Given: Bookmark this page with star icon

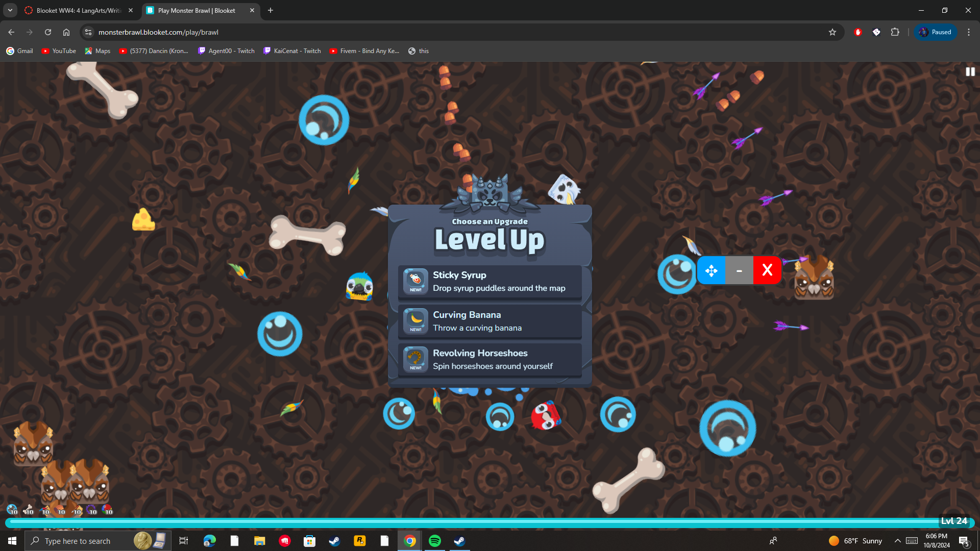Looking at the screenshot, I should [x=832, y=32].
